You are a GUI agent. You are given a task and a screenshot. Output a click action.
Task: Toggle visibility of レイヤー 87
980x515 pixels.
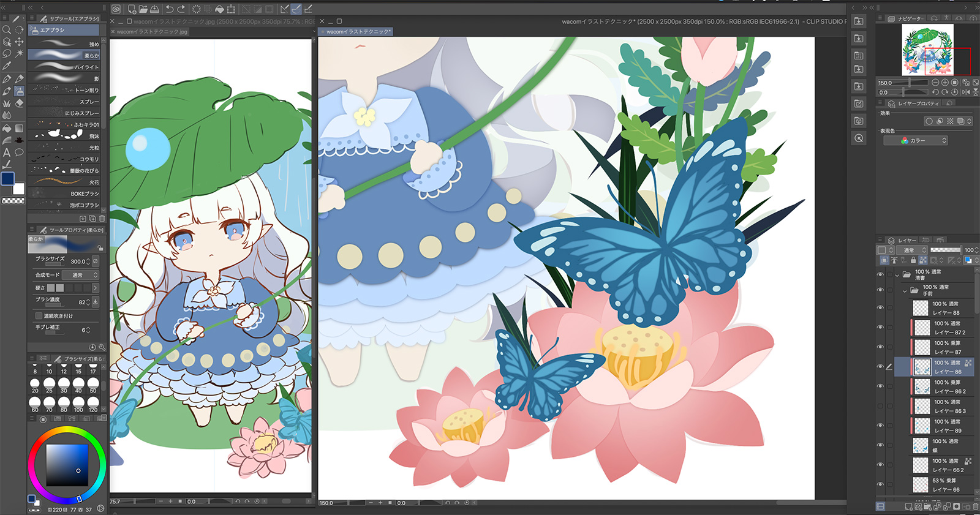click(x=880, y=347)
